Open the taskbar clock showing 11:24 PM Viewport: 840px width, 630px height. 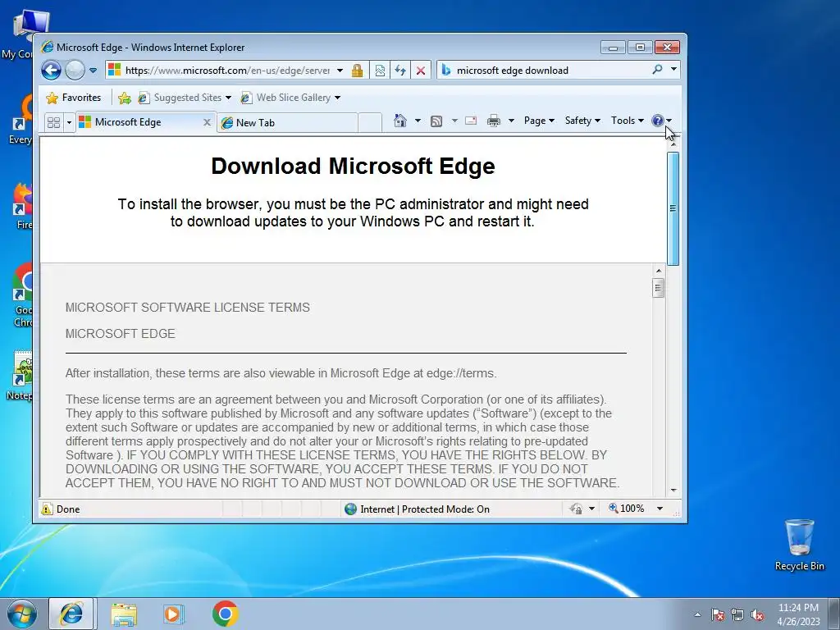tap(798, 614)
